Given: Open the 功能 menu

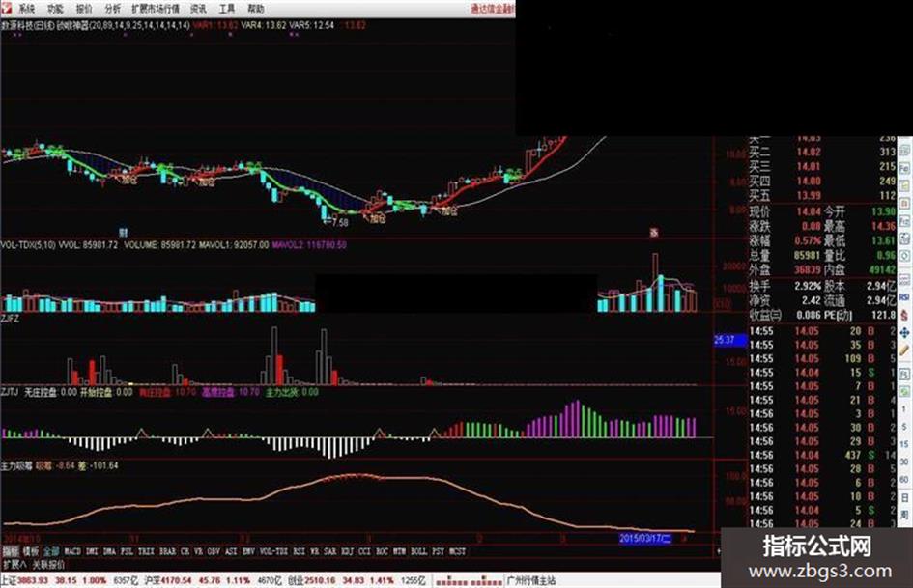Looking at the screenshot, I should (x=55, y=8).
